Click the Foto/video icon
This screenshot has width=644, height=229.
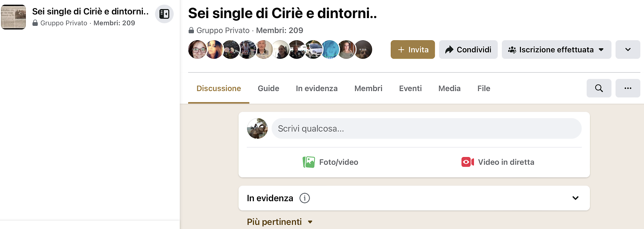309,162
